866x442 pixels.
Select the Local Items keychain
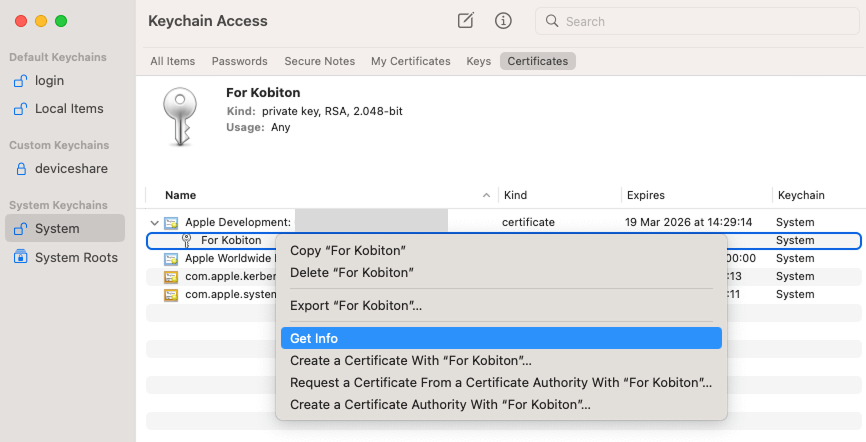(65, 109)
